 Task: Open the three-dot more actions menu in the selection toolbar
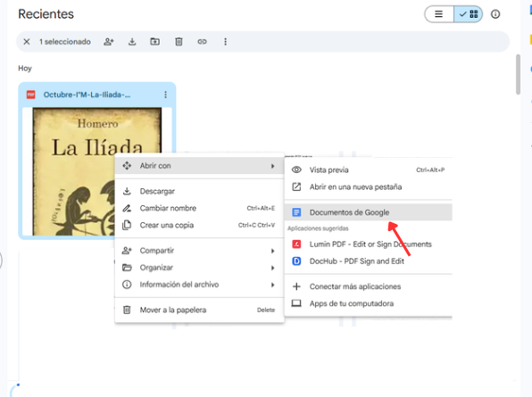[225, 42]
